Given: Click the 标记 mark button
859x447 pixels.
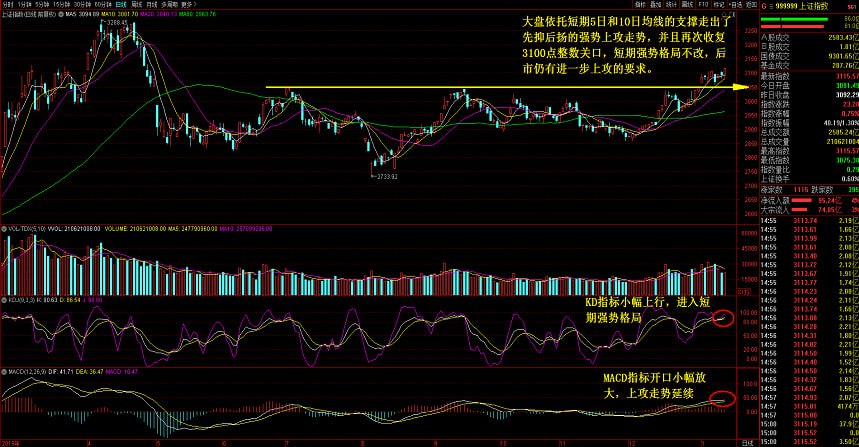Looking at the screenshot, I should point(719,4).
